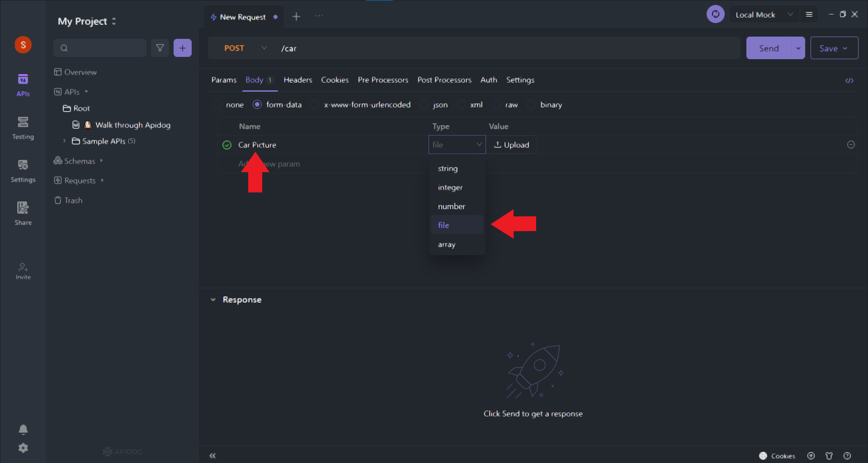
Task: Click the sync refresh icon
Action: (715, 14)
